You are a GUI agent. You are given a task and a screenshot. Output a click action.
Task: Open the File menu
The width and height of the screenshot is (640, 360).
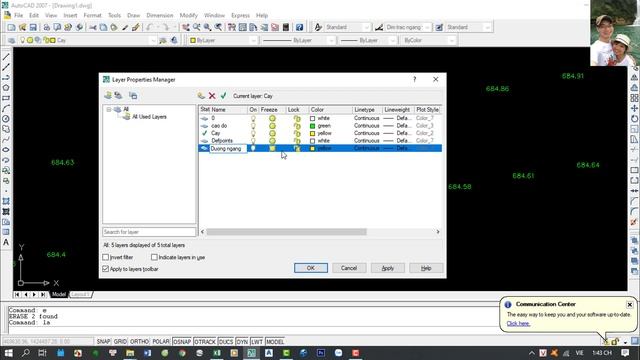coord(19,15)
